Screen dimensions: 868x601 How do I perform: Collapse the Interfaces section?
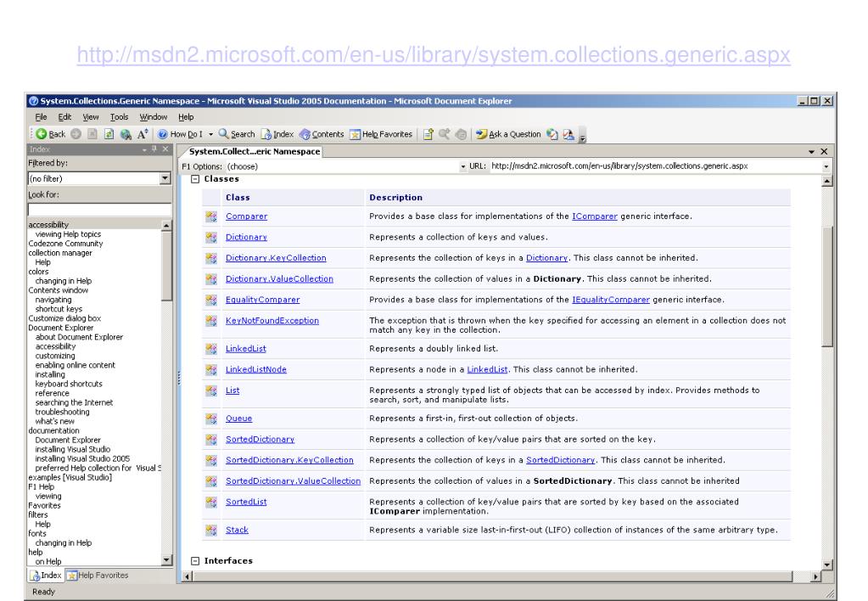pyautogui.click(x=195, y=560)
